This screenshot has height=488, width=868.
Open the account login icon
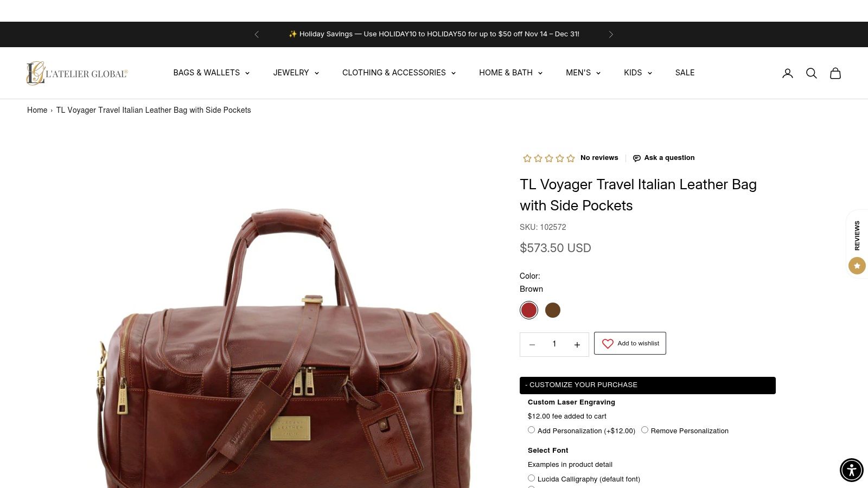click(788, 73)
